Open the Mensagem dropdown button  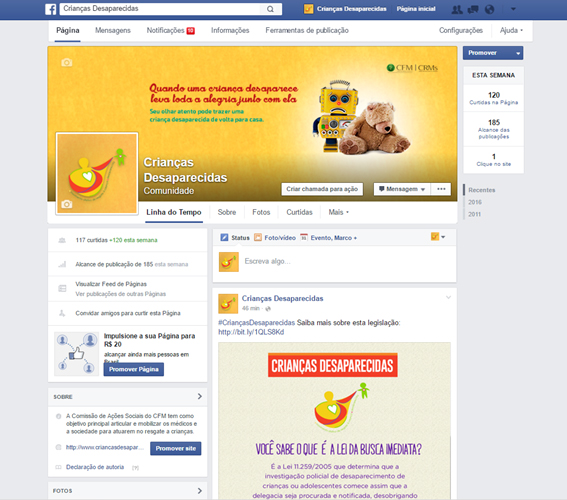[402, 189]
